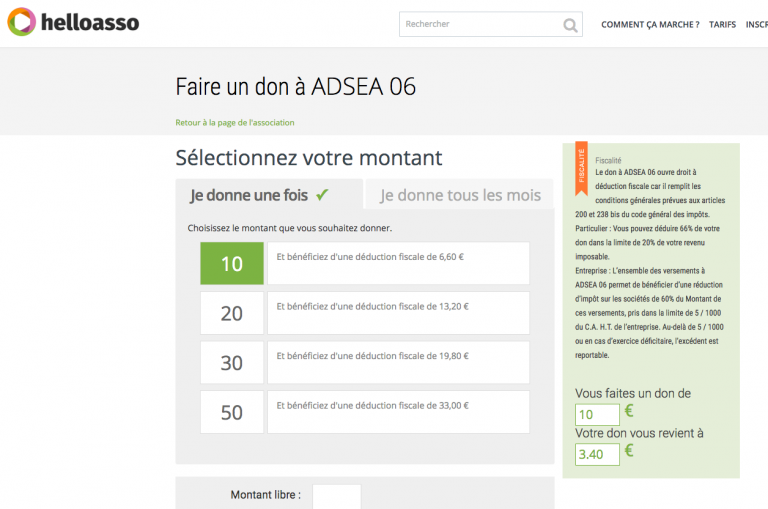768x509 pixels.
Task: Click the 33,00 € fiscal deduction description box
Action: coord(398,412)
